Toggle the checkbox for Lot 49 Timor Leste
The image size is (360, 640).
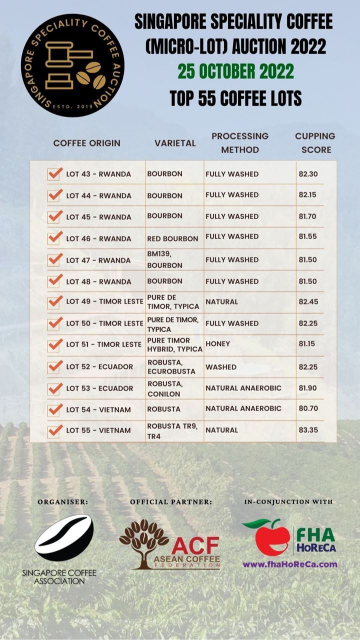[54, 302]
